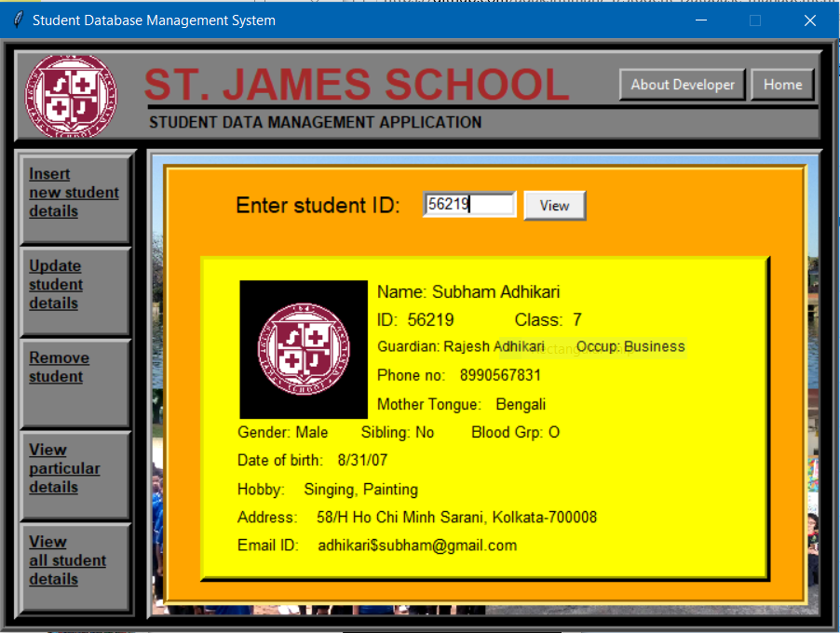Click the hobby Singing, Painting text
Screen dimensions: 840x633
[361, 489]
